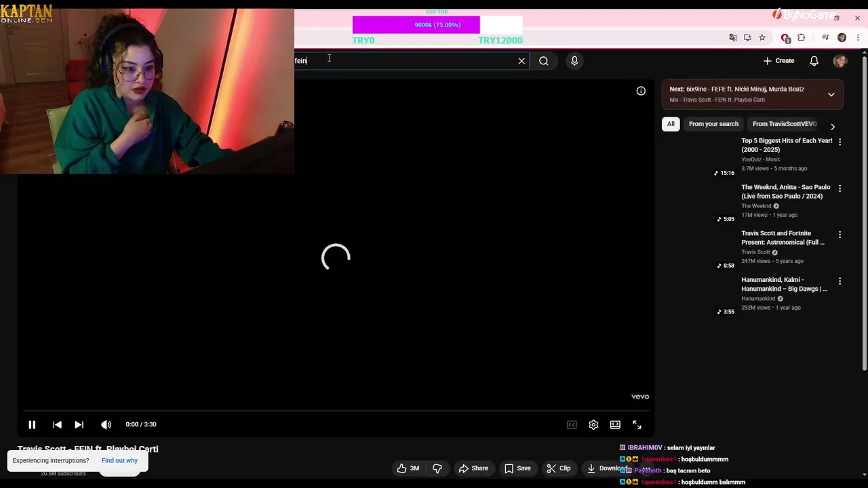Open the browser extensions puzzle icon
868x488 pixels.
802,37
